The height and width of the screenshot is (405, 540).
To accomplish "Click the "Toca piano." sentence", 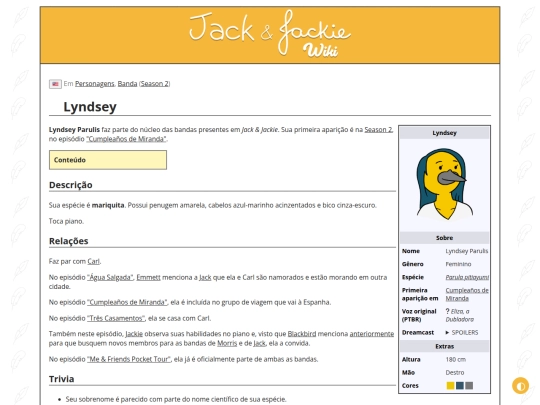I will pos(66,221).
